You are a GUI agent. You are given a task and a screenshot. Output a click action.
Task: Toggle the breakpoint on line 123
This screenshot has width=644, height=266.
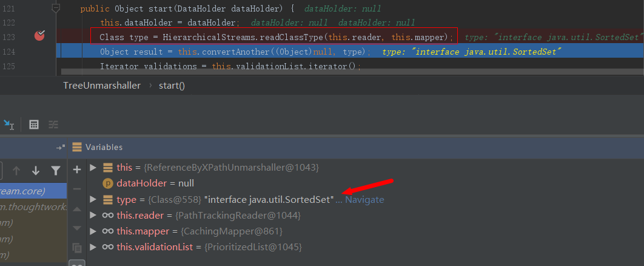(39, 36)
